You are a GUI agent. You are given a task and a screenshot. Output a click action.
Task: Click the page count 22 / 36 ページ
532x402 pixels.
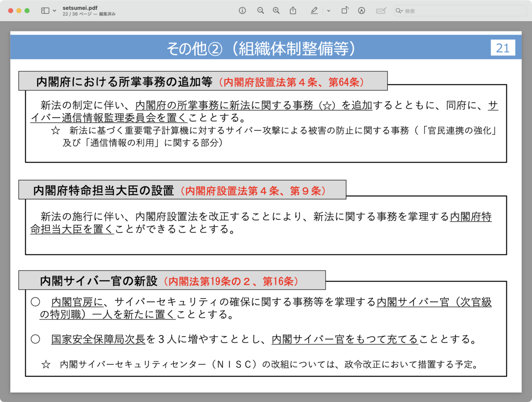coord(78,14)
